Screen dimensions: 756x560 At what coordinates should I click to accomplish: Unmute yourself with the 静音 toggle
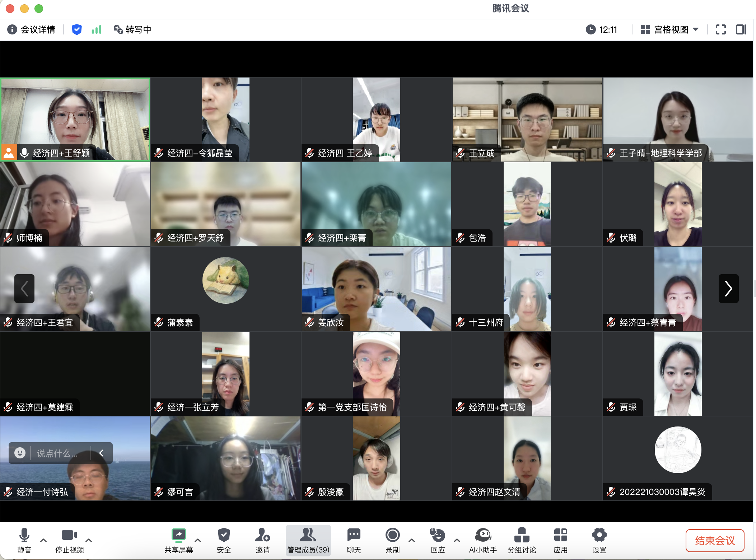click(24, 540)
